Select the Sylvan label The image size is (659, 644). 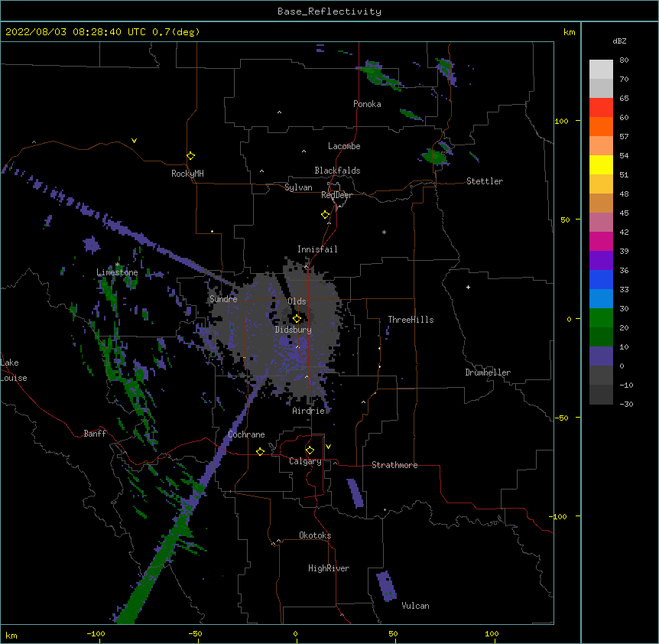tap(298, 187)
